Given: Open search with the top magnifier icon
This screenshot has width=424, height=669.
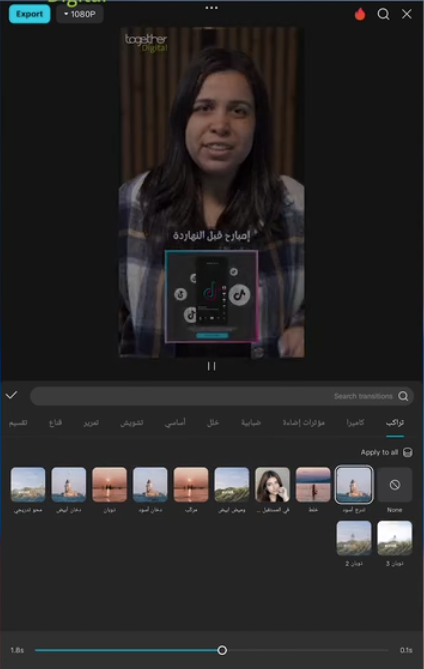Looking at the screenshot, I should click(383, 14).
